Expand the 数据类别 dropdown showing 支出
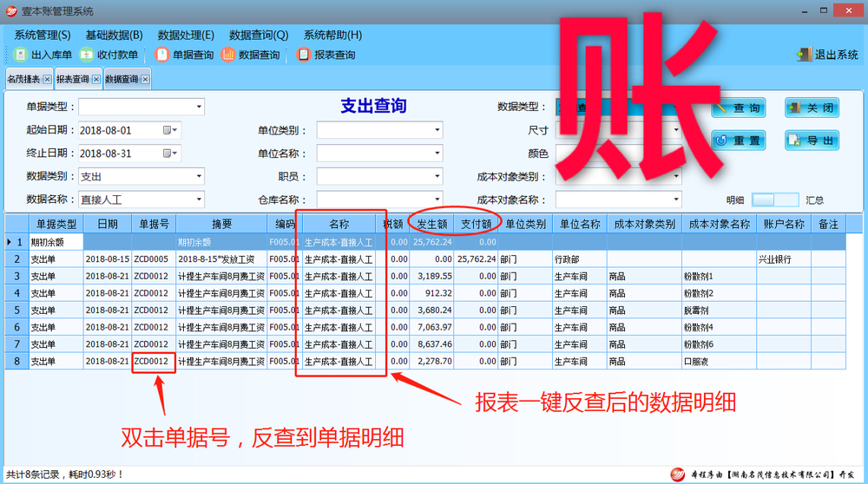 [199, 176]
